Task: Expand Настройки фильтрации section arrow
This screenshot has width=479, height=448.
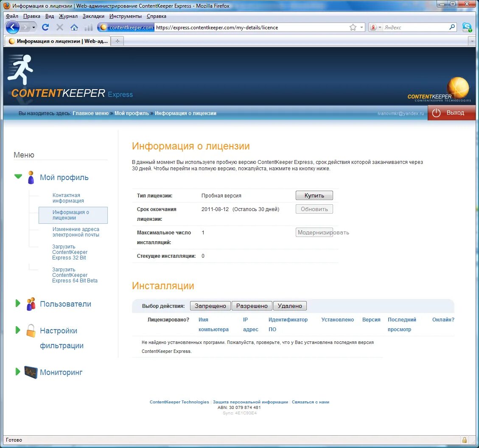Action: (x=18, y=330)
